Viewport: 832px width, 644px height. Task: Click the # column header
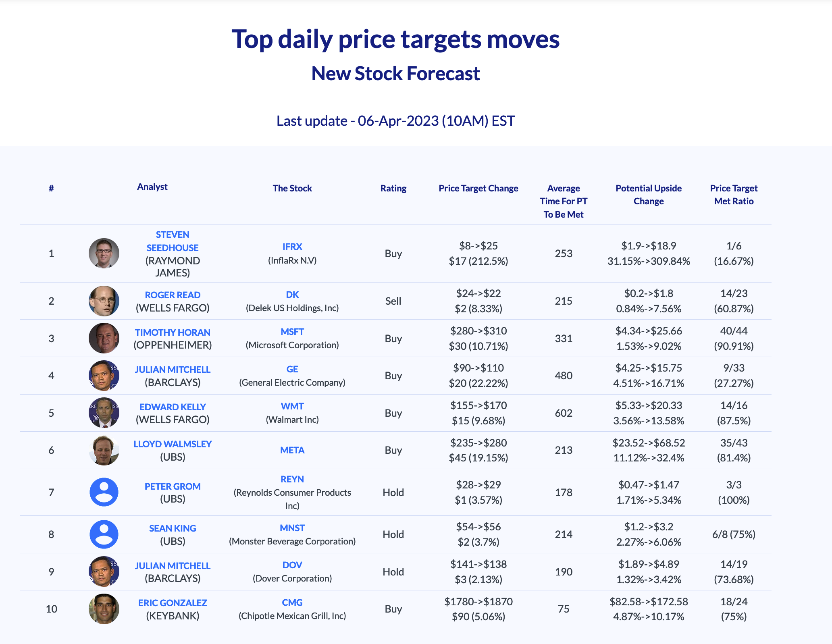click(51, 188)
